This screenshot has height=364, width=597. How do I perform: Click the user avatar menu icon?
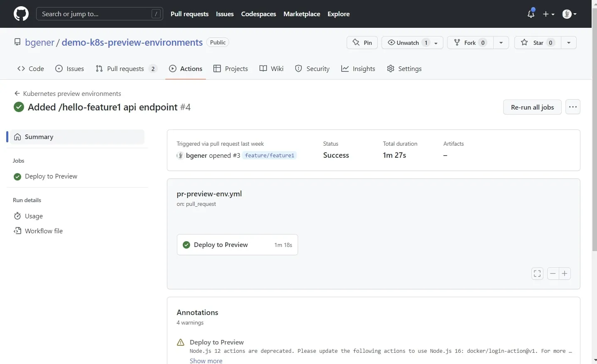(x=569, y=14)
